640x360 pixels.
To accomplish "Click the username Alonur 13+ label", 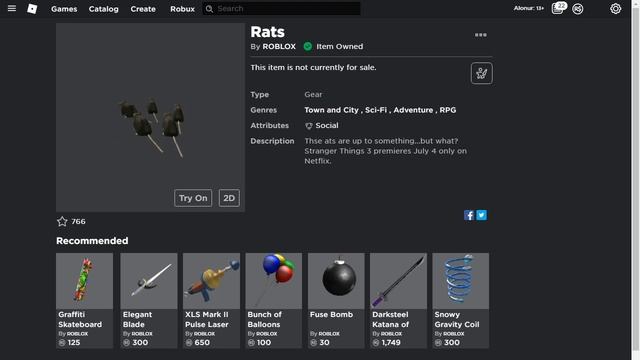I will click(529, 8).
